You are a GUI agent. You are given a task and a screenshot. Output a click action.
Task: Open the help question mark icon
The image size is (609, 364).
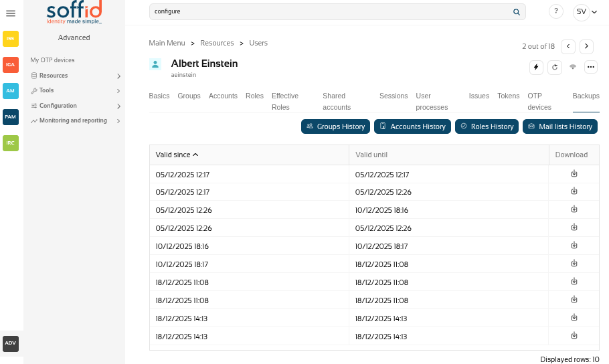pos(555,11)
